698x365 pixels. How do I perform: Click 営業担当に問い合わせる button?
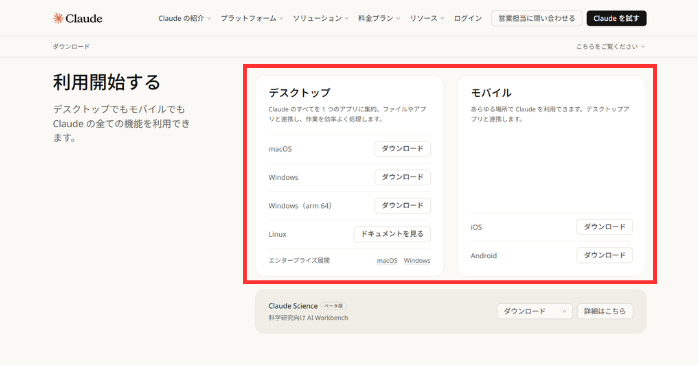click(537, 18)
